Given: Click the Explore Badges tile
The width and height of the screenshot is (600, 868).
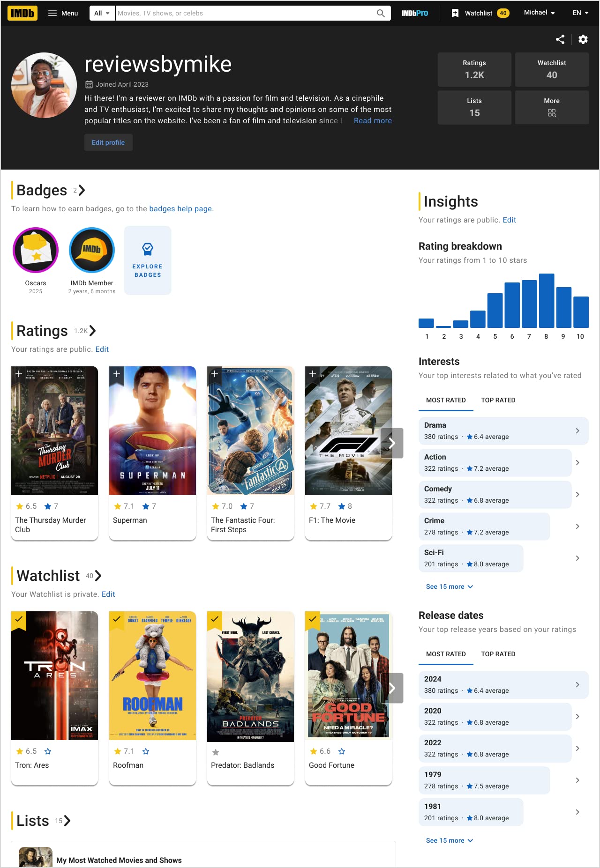Looking at the screenshot, I should (148, 260).
